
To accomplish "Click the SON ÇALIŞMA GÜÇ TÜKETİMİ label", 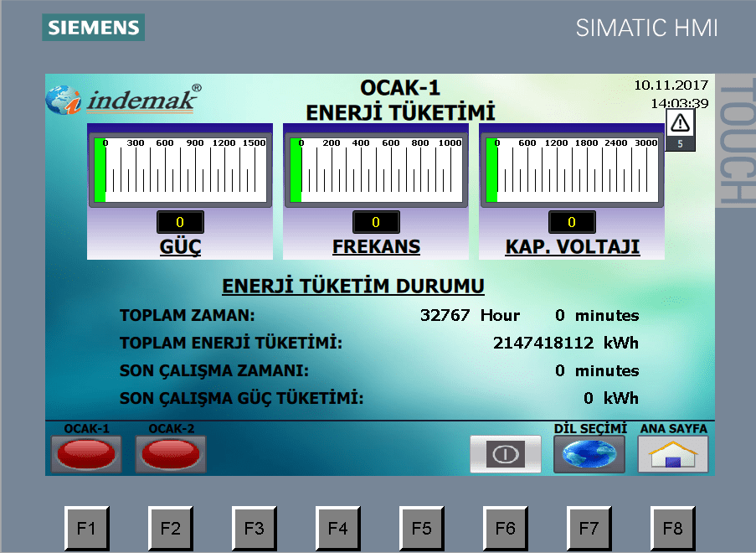I will [242, 399].
